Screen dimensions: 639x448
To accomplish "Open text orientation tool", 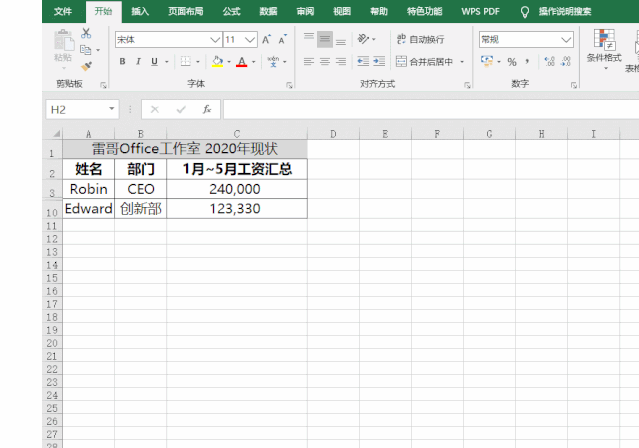I will point(364,39).
